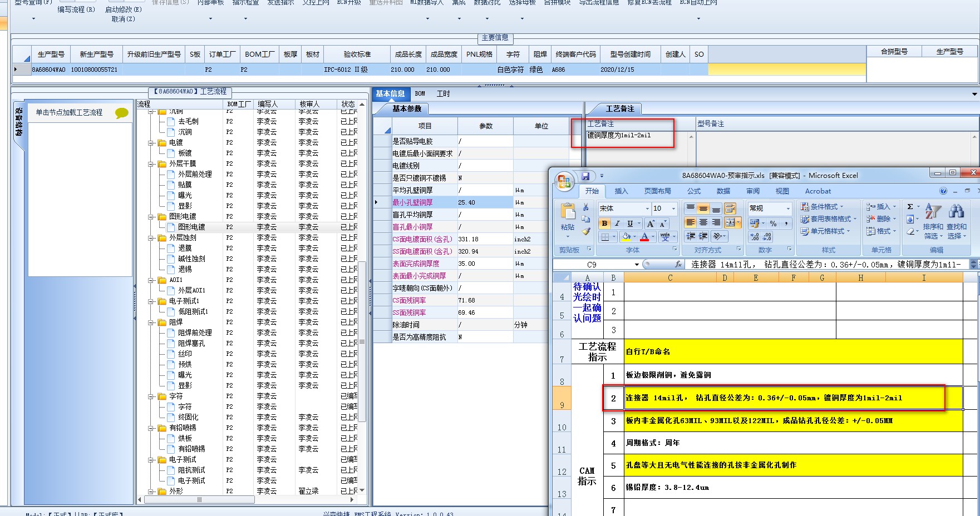Toggle merge and center cells
This screenshot has width=980, height=516.
730,222
